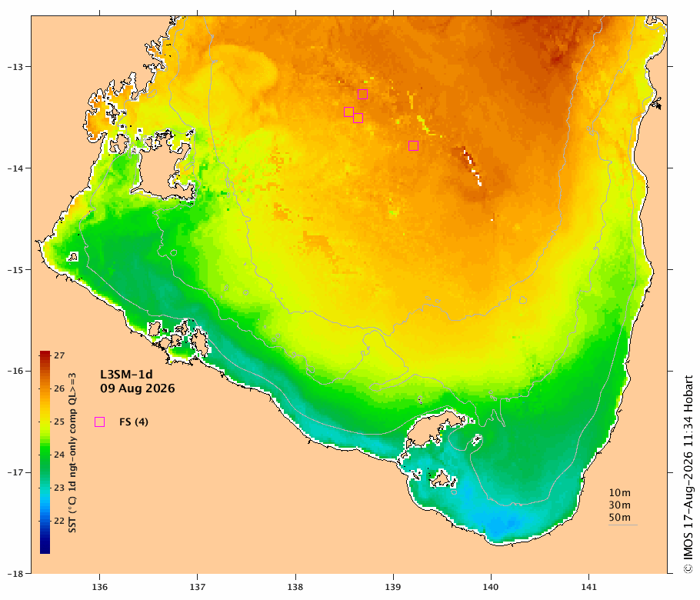
Task: Click the 30m depth contour legend entry
Action: pyautogui.click(x=620, y=505)
